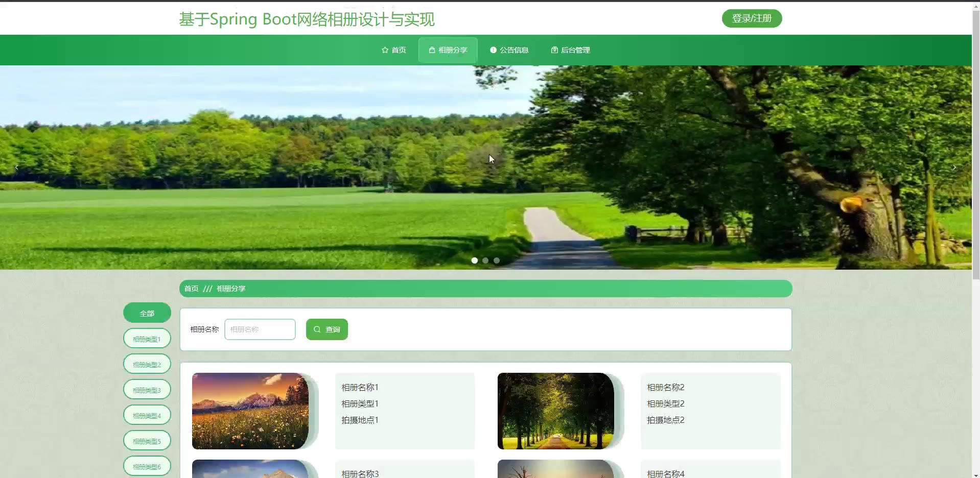The height and width of the screenshot is (478, 980).
Task: Click the 拍摄地点2 text
Action: point(666,420)
